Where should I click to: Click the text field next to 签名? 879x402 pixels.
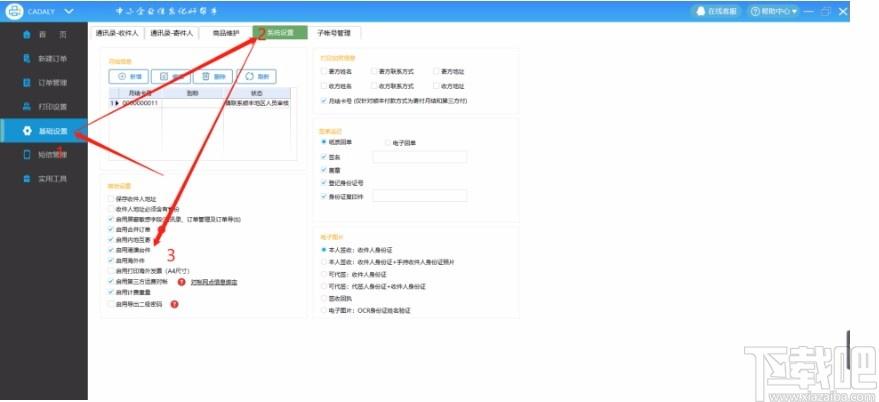(x=419, y=157)
